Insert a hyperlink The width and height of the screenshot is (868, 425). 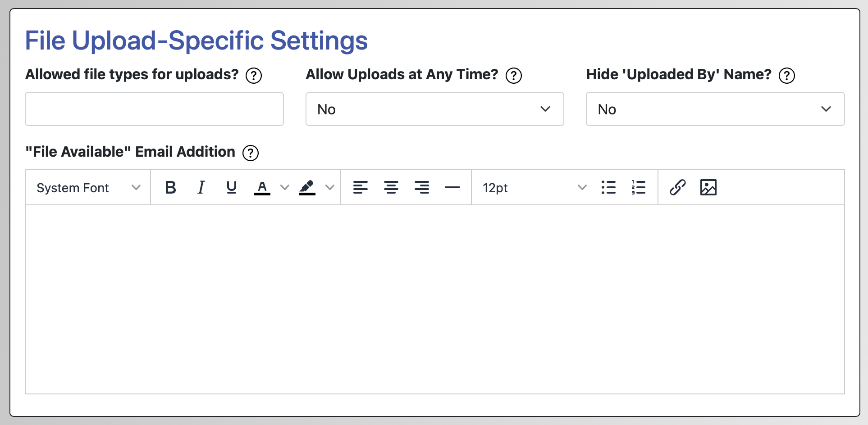coord(677,187)
